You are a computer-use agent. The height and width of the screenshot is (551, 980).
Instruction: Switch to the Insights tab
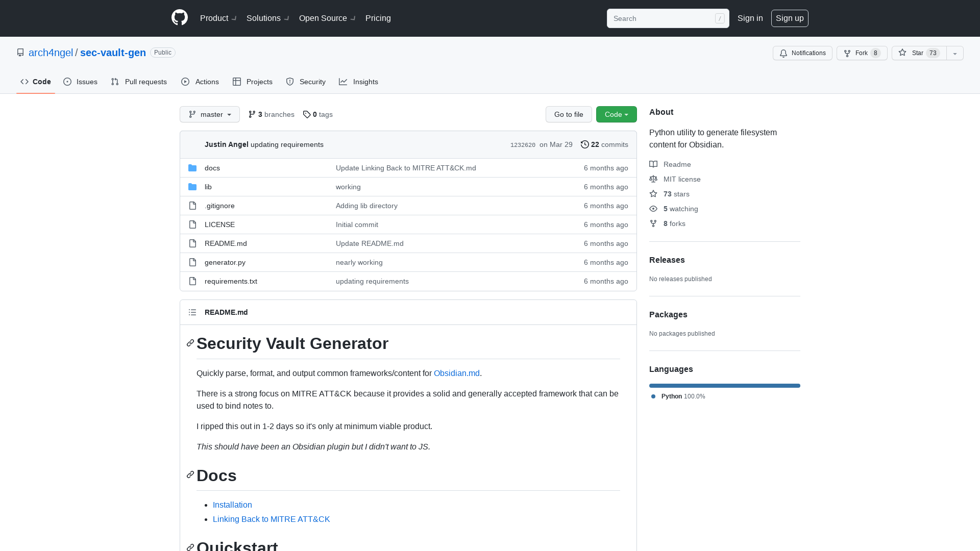point(359,82)
